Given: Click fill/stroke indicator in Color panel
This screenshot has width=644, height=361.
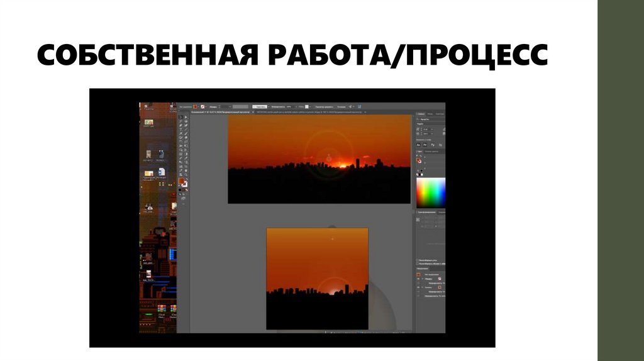Looking at the screenshot, I should (419, 160).
